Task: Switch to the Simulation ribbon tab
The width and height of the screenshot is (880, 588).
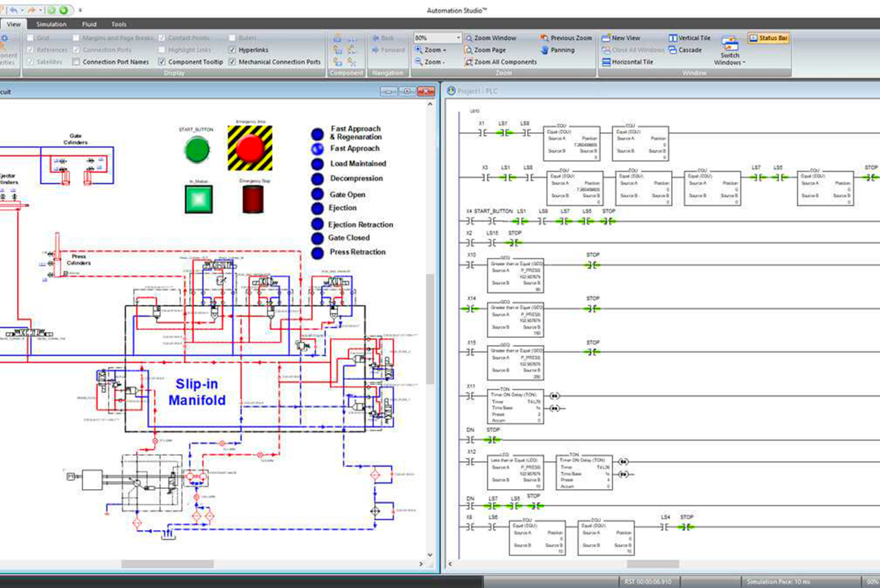Action: (52, 24)
